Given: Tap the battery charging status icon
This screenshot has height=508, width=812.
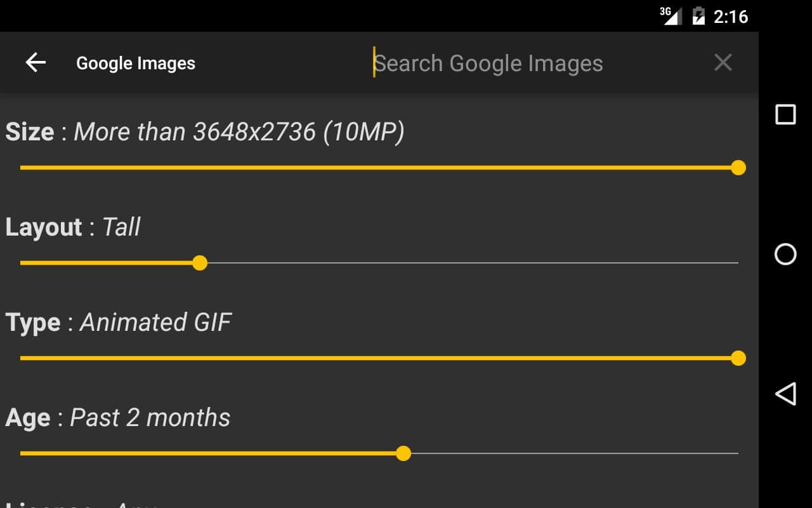Looking at the screenshot, I should [698, 16].
